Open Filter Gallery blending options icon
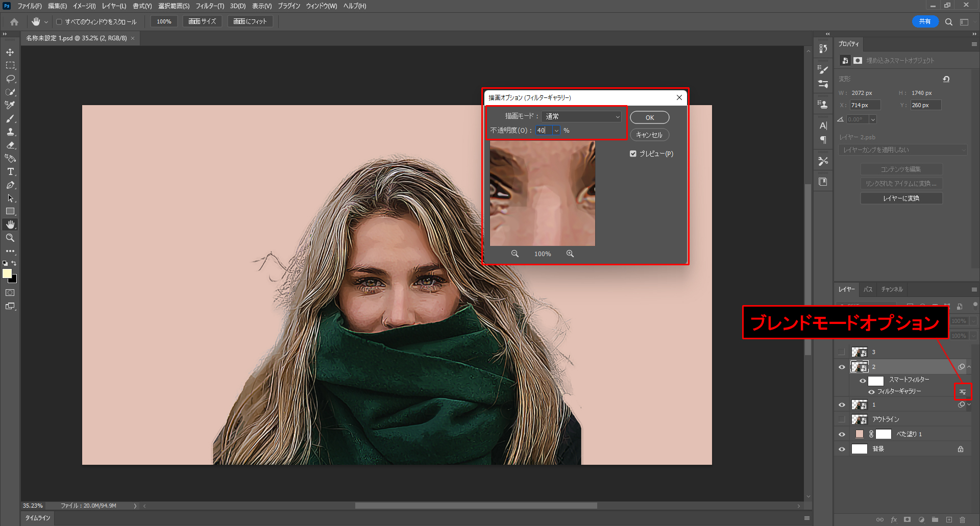The width and height of the screenshot is (980, 526). click(x=963, y=392)
